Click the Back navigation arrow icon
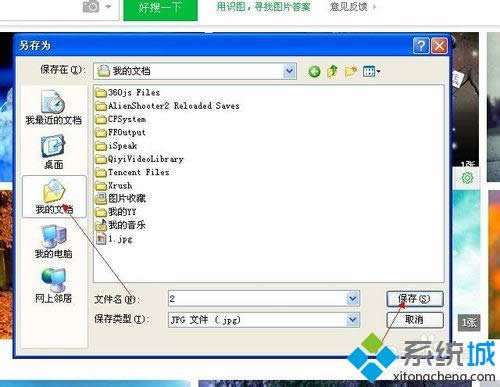Viewport: 500px width, 387px height. [314, 71]
